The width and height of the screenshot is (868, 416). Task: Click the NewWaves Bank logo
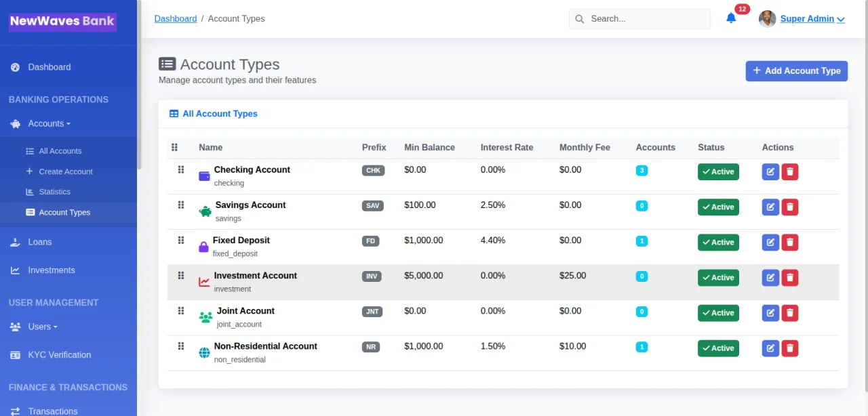tap(62, 21)
